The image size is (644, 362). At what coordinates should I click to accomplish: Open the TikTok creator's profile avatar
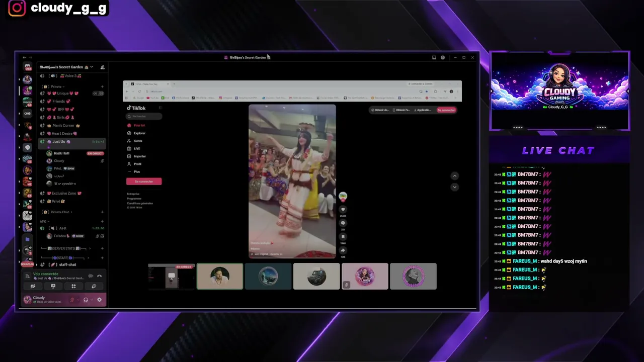tap(343, 196)
